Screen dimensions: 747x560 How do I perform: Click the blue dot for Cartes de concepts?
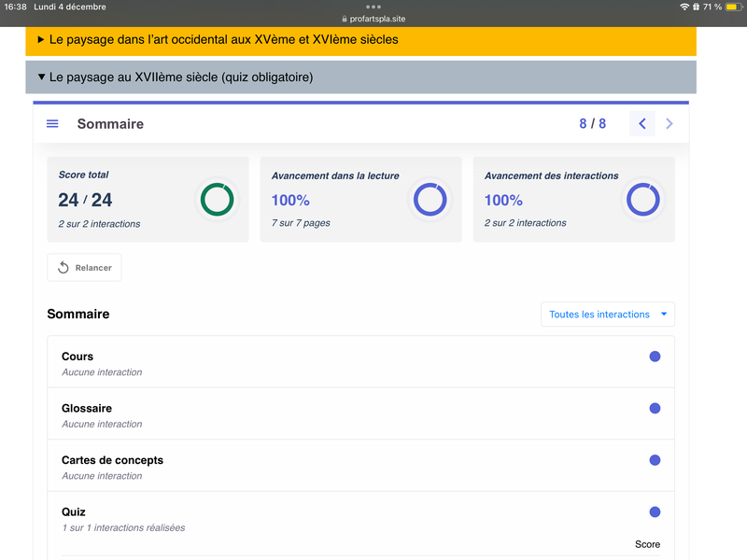point(655,460)
